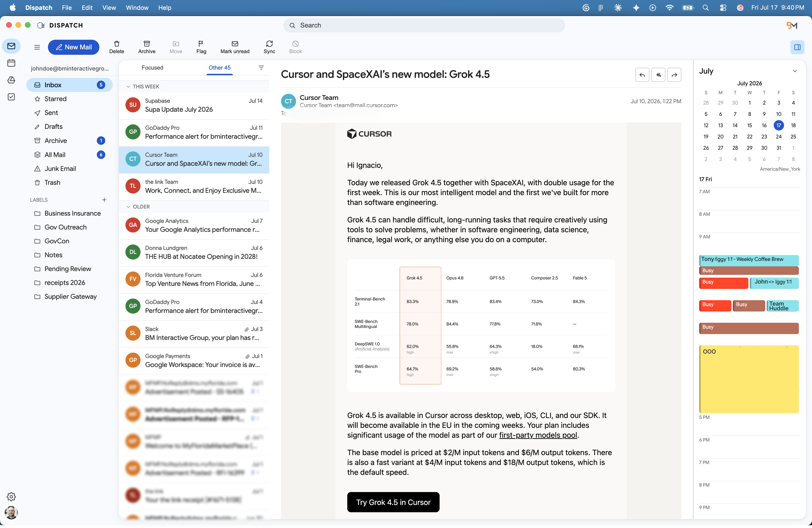This screenshot has height=528, width=812.
Task: Open the Archive folder in sidebar
Action: tap(70, 141)
